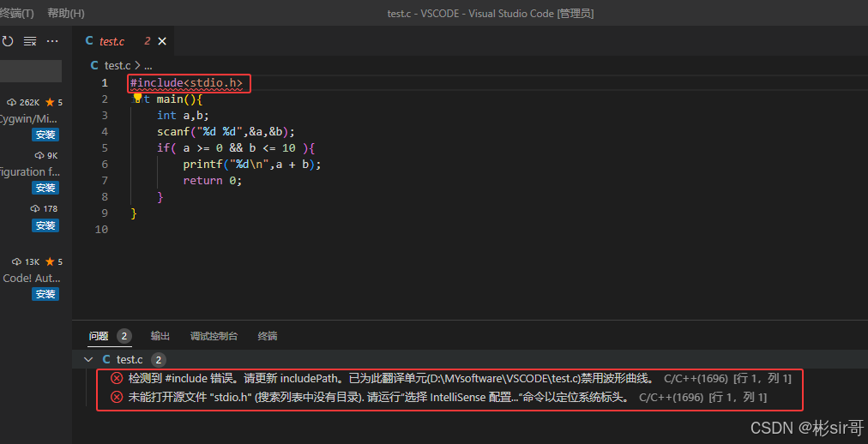The height and width of the screenshot is (444, 868).
Task: Click the "int a,b;" declaration line
Action: click(x=184, y=116)
